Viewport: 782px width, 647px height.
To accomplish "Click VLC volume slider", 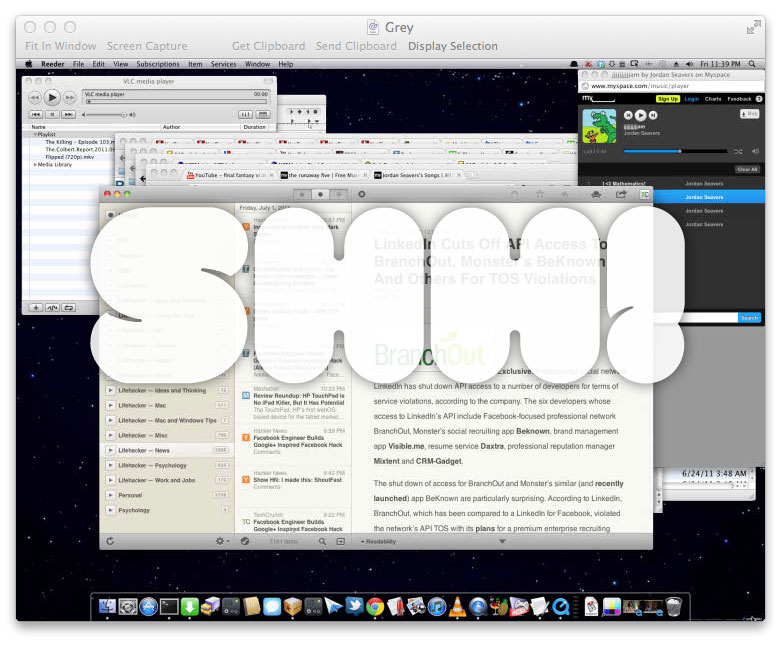I will (x=106, y=115).
